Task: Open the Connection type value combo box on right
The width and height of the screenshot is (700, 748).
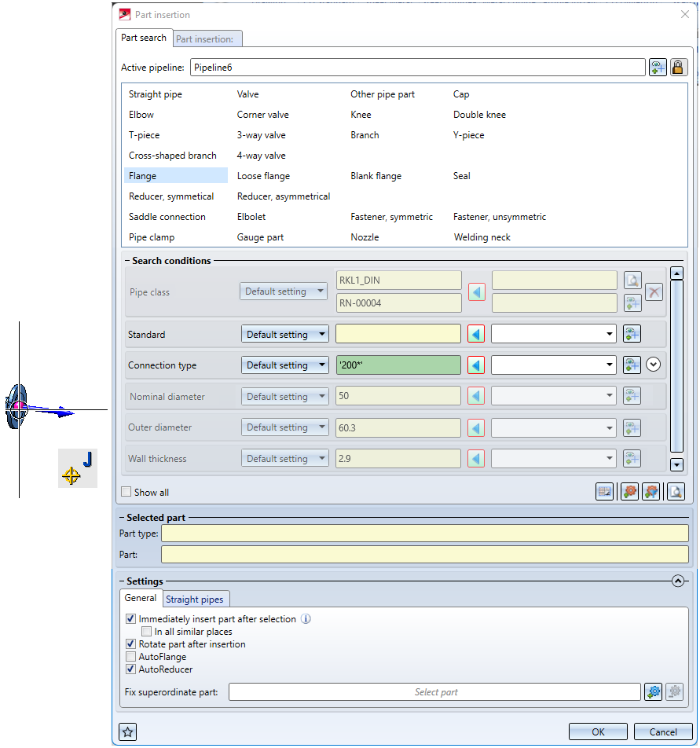Action: tap(554, 365)
